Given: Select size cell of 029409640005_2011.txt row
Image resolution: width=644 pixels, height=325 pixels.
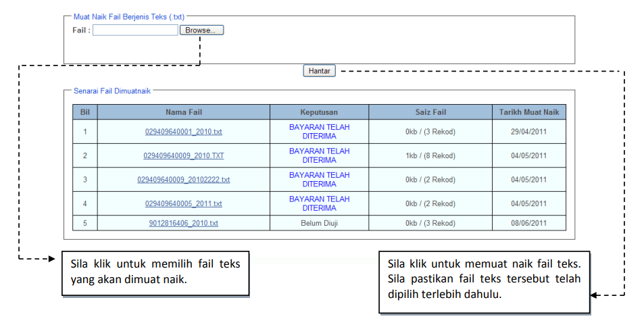Looking at the screenshot, I should [430, 203].
